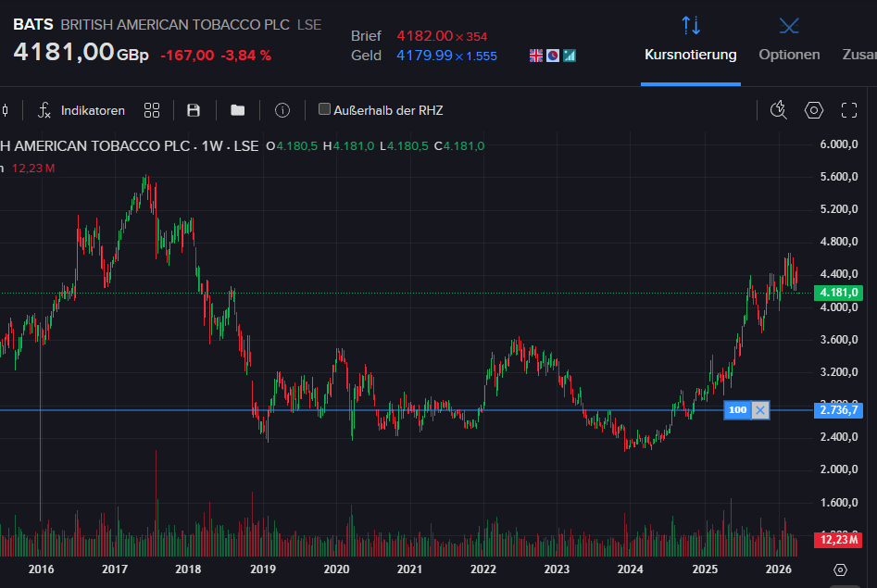Toggle the Außerhalb der RHZ checkbox
Viewport: 877px width, 588px height.
pos(324,109)
